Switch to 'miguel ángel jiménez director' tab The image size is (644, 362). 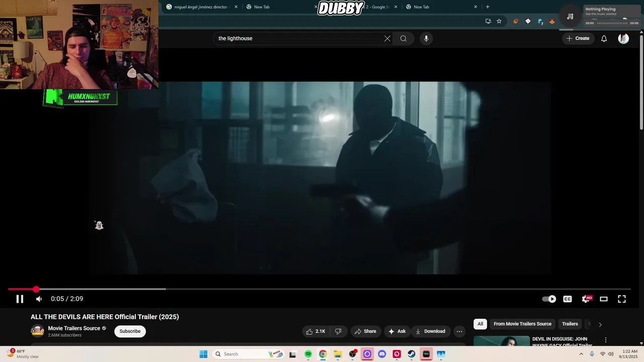point(200,7)
